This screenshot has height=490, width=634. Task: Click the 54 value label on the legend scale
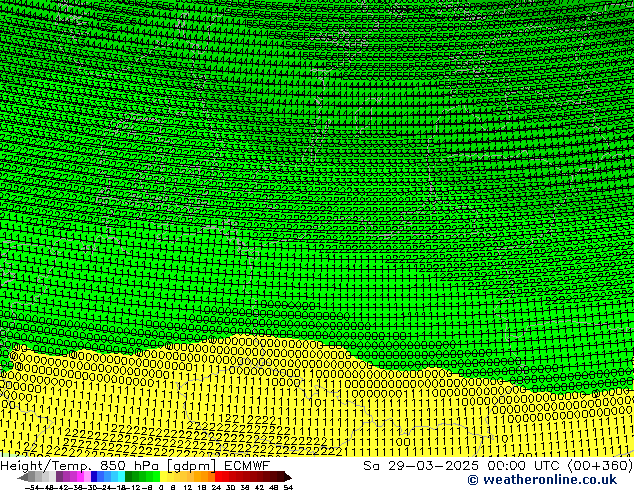(x=287, y=487)
